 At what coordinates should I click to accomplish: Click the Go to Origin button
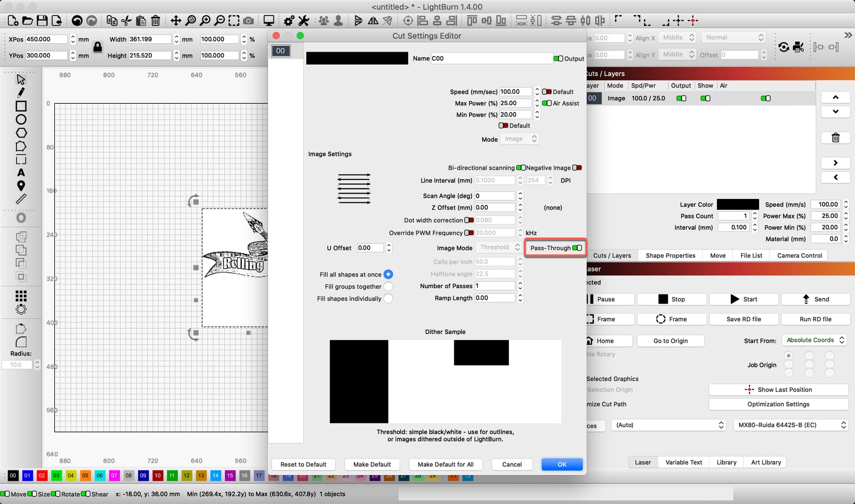670,341
